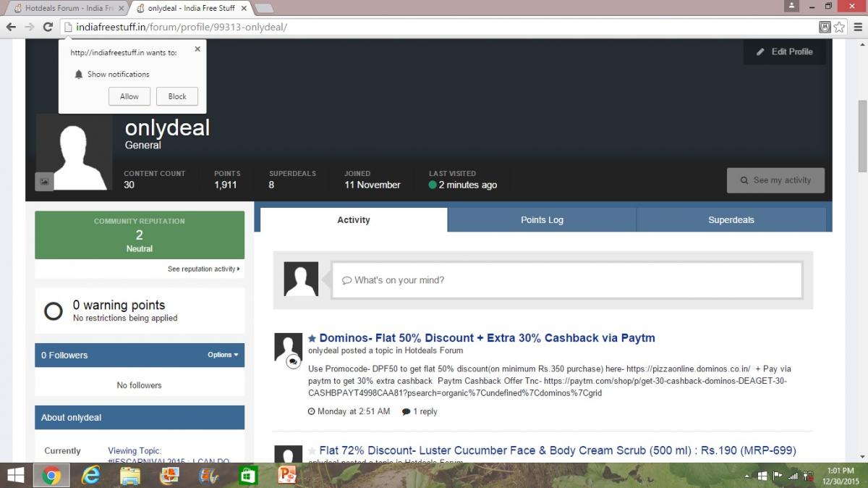Click the avatar next to Dominos post
This screenshot has height=488, width=868.
pyautogui.click(x=289, y=348)
